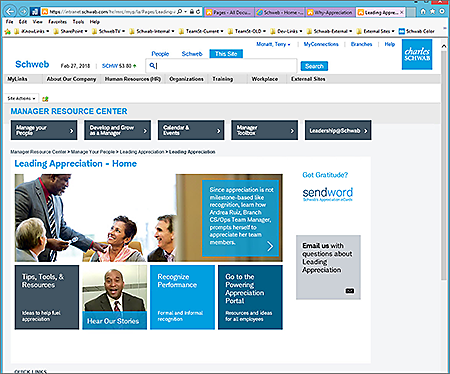Click the address bar lock security icon
Viewport: 450px width, 374px height.
[x=192, y=12]
